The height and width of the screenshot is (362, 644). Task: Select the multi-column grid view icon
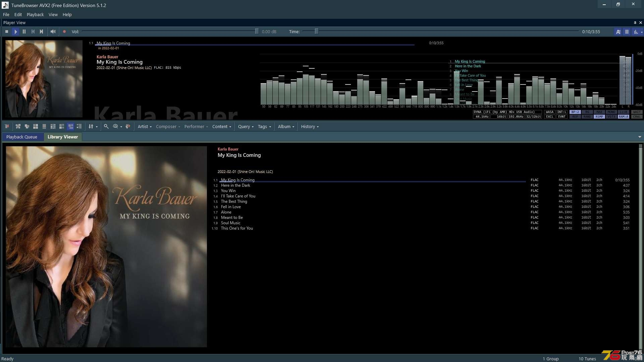tap(53, 126)
